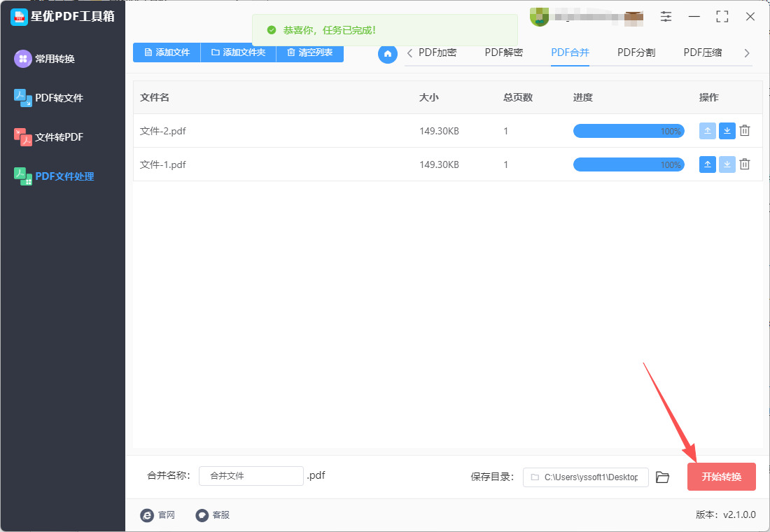
Task: Move 文件-2.pdf down in list
Action: (727, 131)
